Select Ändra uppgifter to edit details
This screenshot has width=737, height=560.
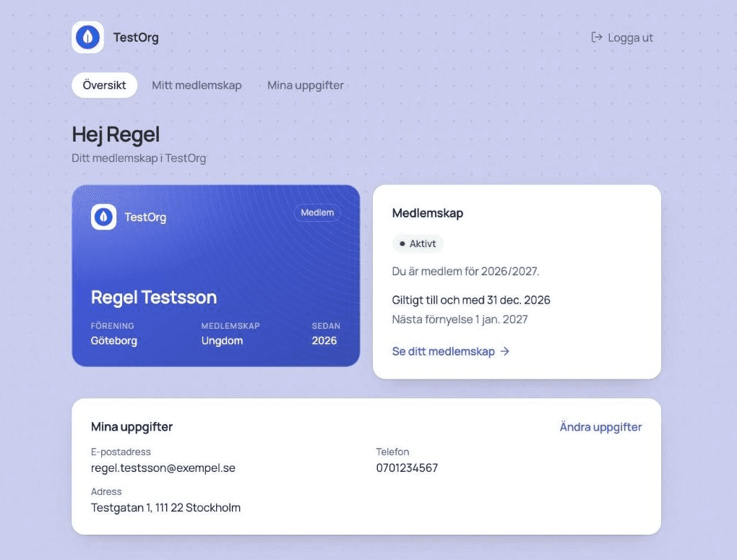[600, 427]
